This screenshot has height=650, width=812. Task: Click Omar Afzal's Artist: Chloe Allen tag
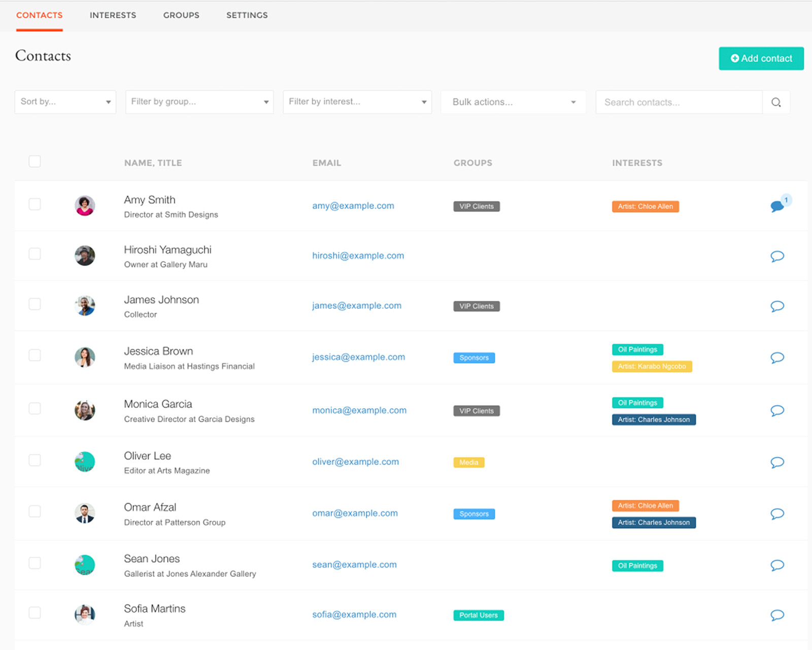[646, 506]
